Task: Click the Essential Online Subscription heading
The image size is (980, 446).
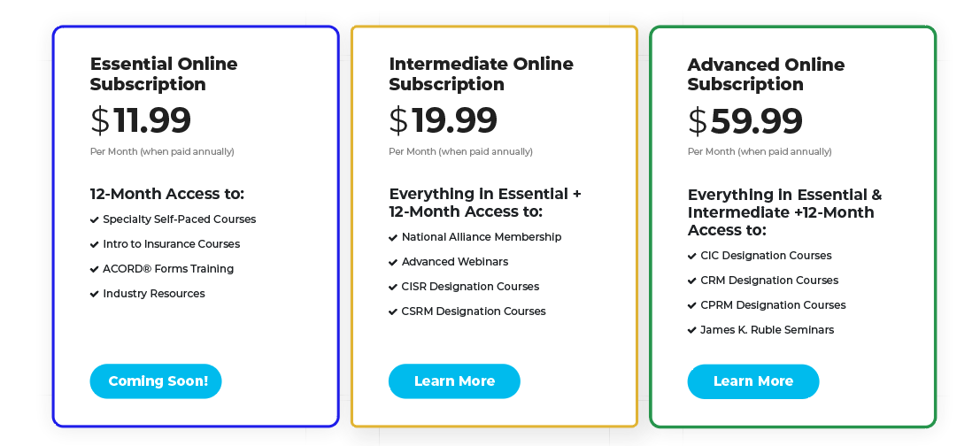Action: (164, 73)
